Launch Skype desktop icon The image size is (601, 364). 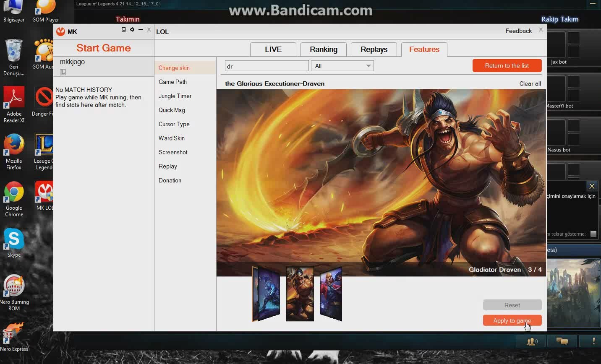[x=14, y=243]
